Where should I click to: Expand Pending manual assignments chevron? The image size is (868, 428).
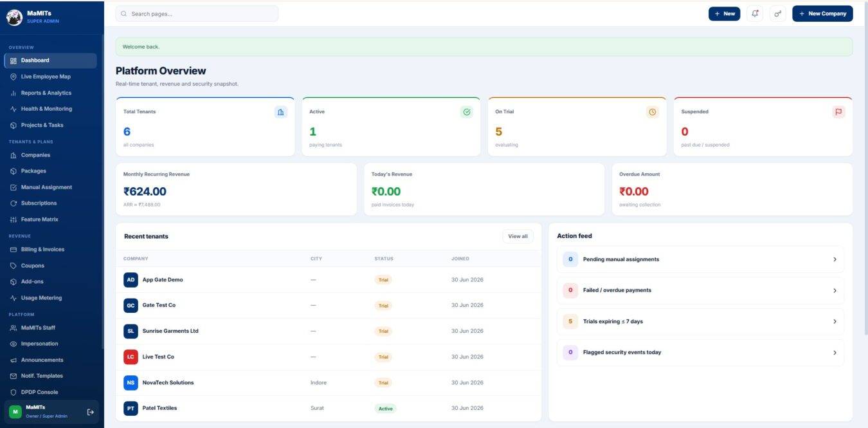click(835, 259)
